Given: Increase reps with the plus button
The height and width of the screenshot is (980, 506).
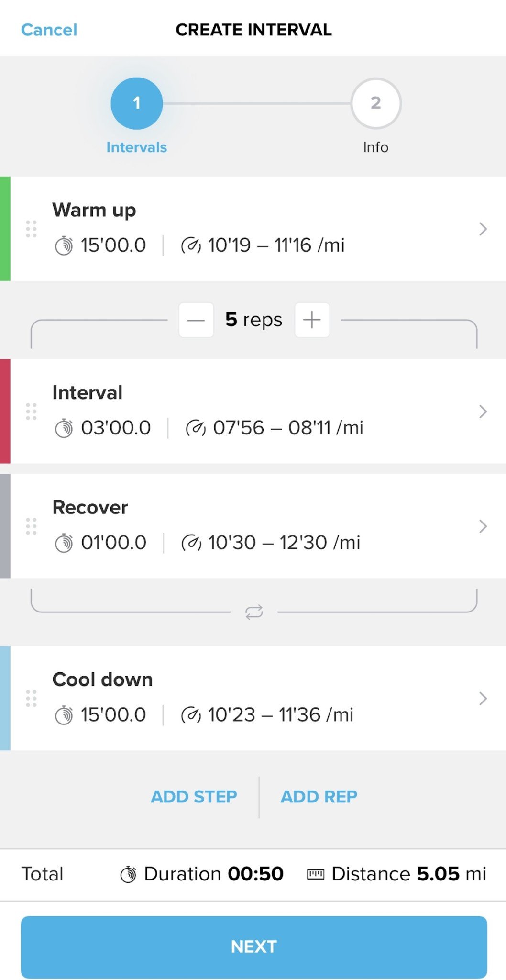Looking at the screenshot, I should point(312,320).
